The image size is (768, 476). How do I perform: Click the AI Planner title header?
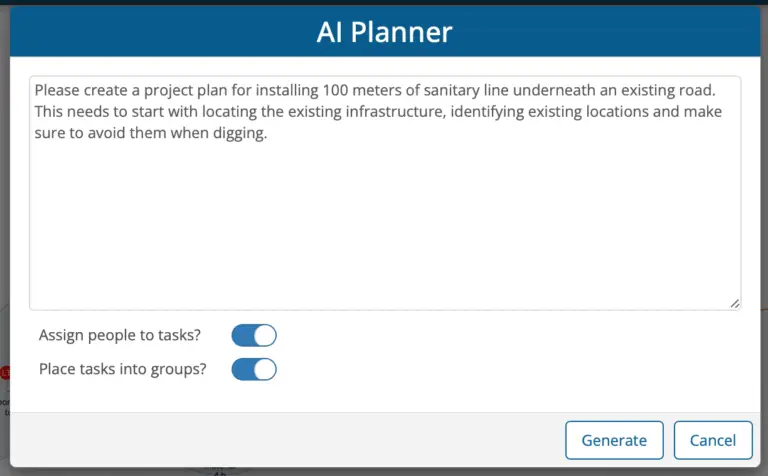click(x=384, y=33)
